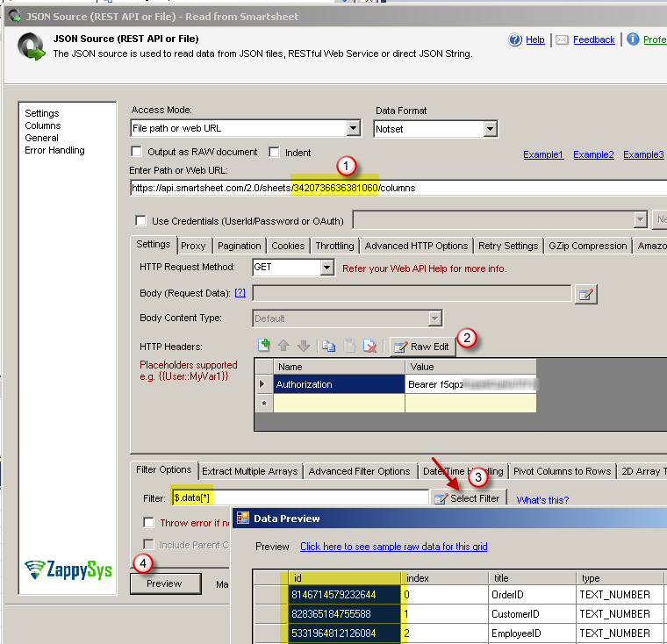Open Advanced Filter Options tab

360,471
